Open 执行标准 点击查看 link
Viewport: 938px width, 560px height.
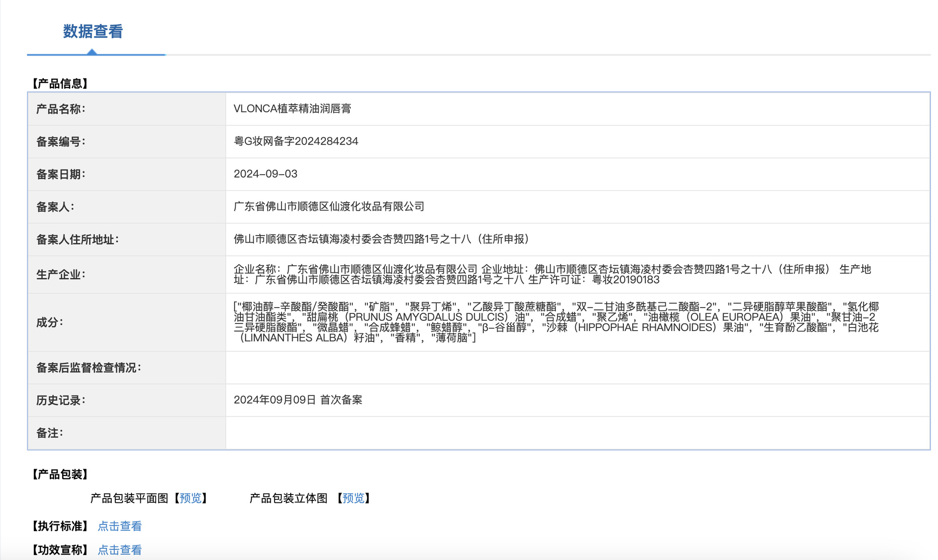click(120, 526)
